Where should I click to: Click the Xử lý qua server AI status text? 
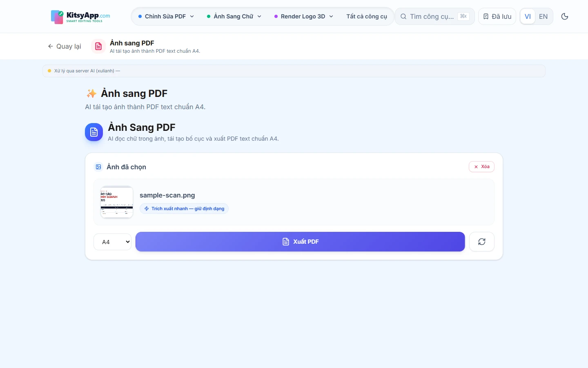87,71
